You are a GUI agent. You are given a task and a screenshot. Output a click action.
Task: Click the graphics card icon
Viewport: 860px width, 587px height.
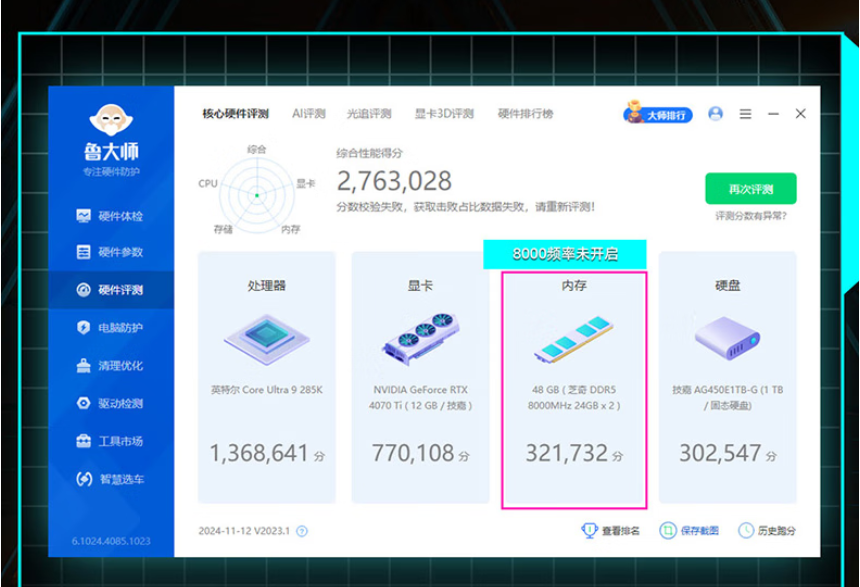coord(421,338)
